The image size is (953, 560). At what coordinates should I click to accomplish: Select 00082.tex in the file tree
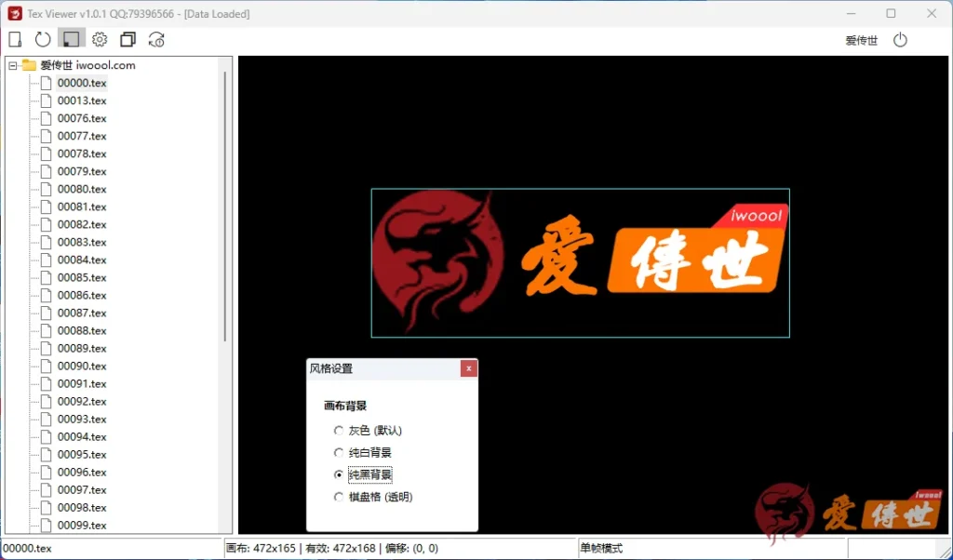tap(82, 224)
